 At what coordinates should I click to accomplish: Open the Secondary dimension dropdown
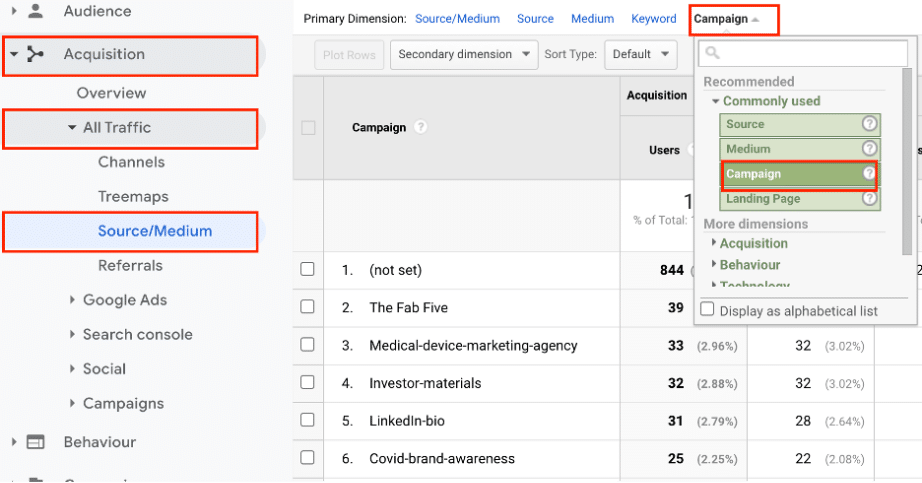tap(464, 54)
